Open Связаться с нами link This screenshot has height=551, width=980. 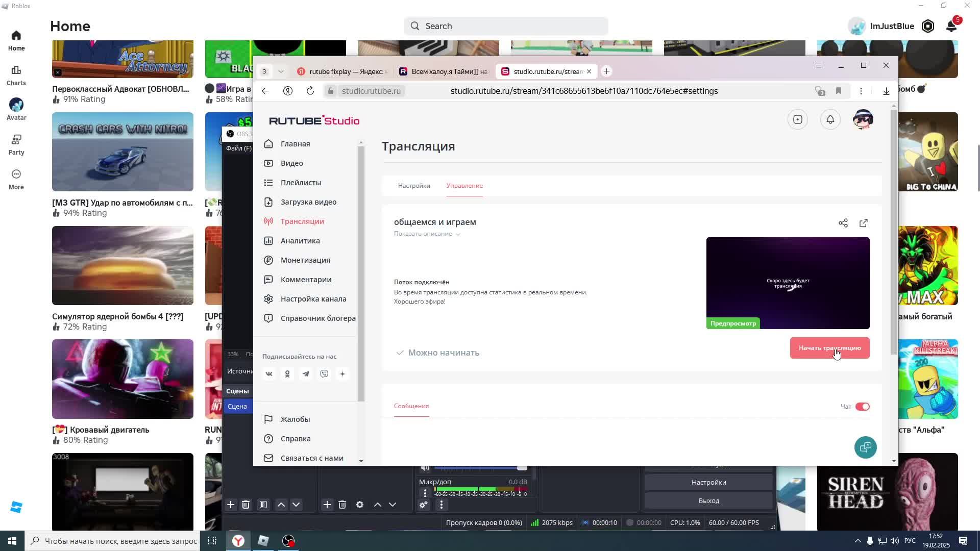click(x=311, y=458)
